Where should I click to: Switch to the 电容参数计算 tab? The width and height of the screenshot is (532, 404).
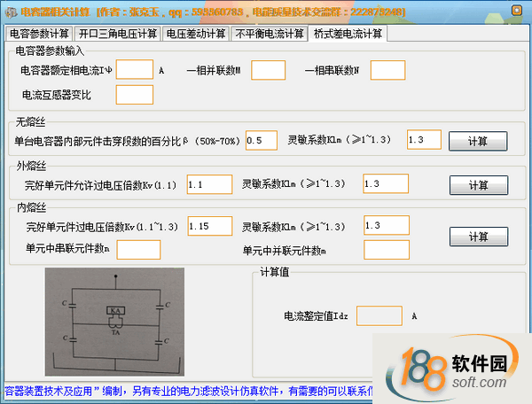pos(39,34)
